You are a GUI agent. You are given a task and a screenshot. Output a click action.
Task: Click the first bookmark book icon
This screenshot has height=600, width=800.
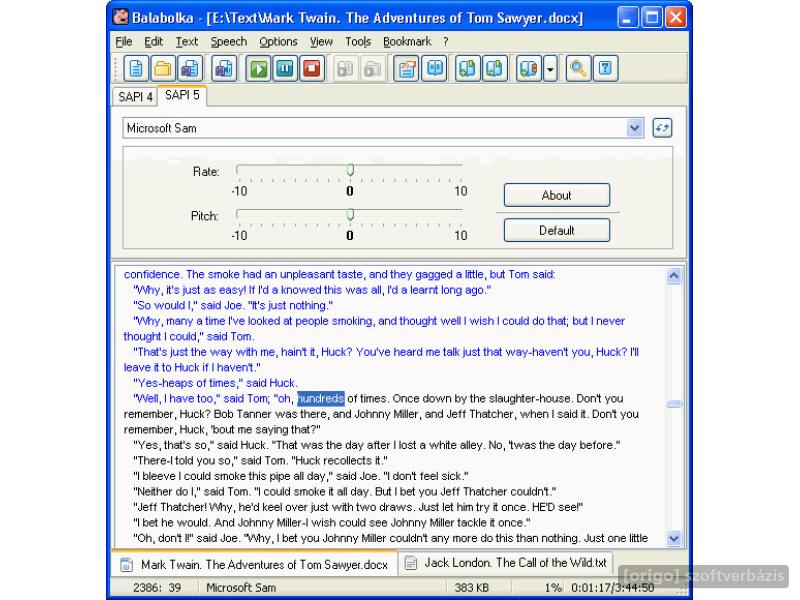click(467, 68)
